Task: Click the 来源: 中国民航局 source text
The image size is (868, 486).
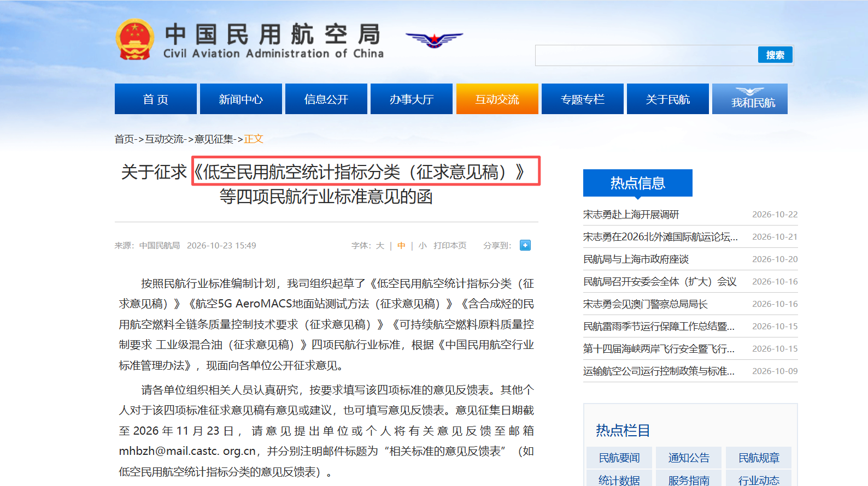Action: coord(147,246)
